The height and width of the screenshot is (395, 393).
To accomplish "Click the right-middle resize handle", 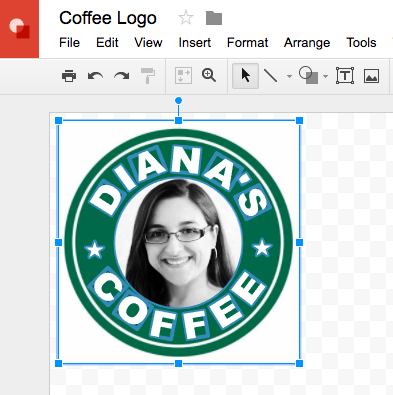I will tap(299, 243).
